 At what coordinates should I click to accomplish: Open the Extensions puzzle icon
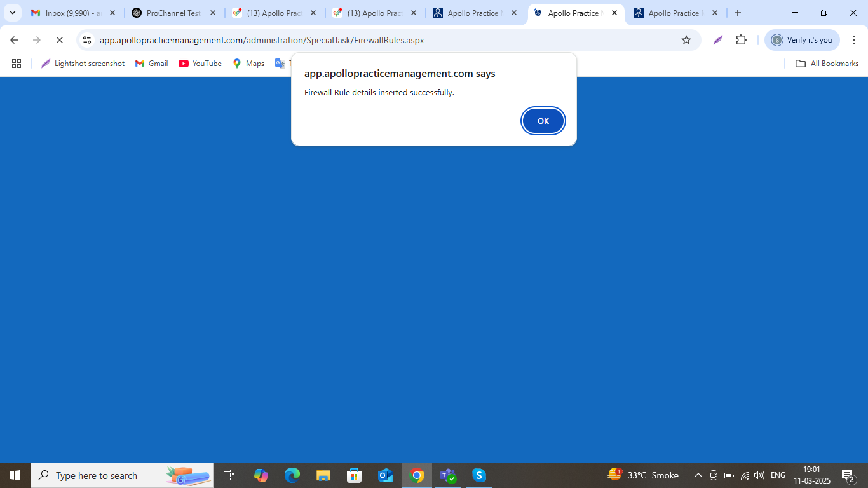(741, 40)
